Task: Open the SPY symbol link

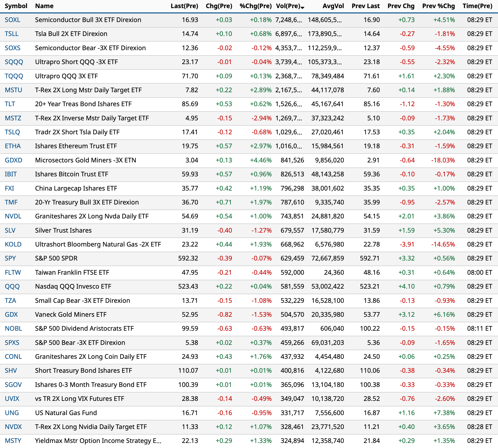Action: 10,258
